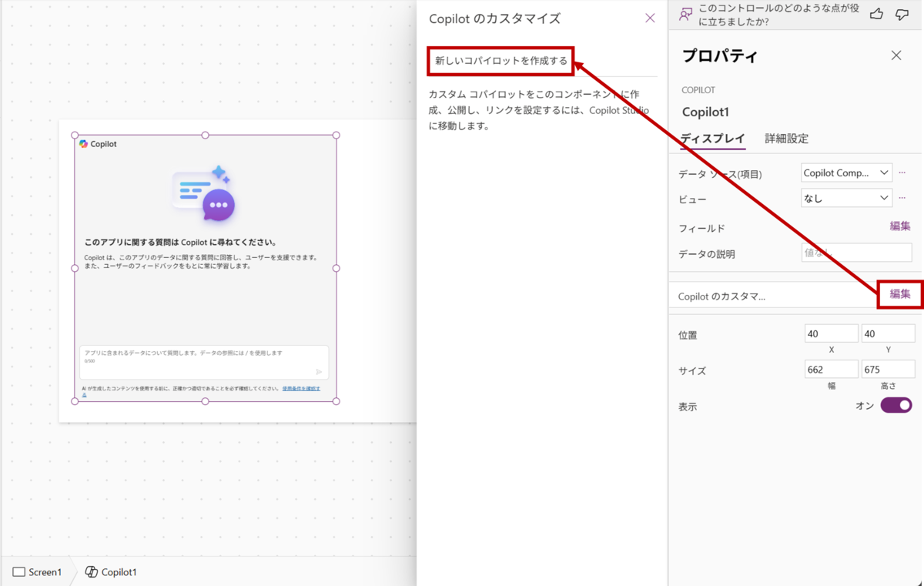Click the プロパティ panel title
The image size is (924, 586).
(719, 55)
